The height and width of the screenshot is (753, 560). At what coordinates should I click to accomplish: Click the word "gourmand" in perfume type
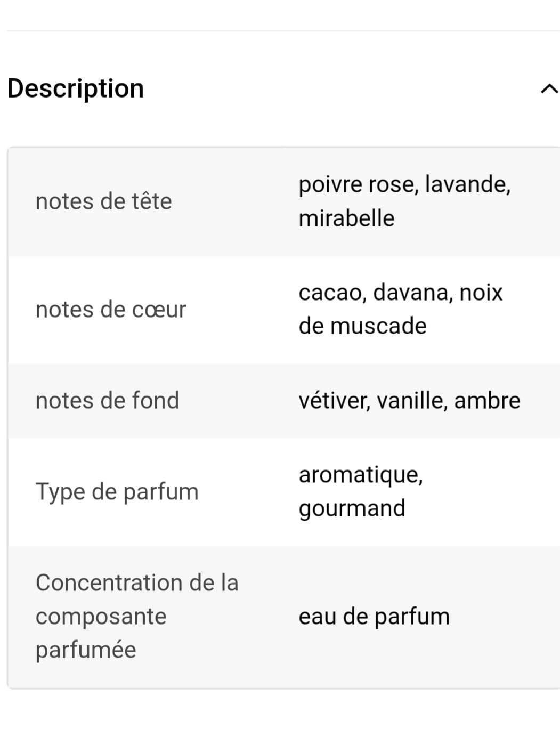352,508
